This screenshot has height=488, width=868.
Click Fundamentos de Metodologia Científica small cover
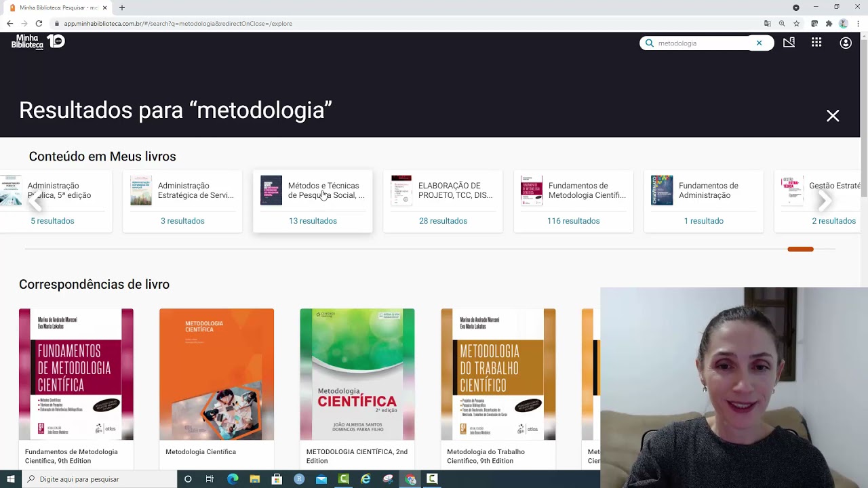click(532, 190)
